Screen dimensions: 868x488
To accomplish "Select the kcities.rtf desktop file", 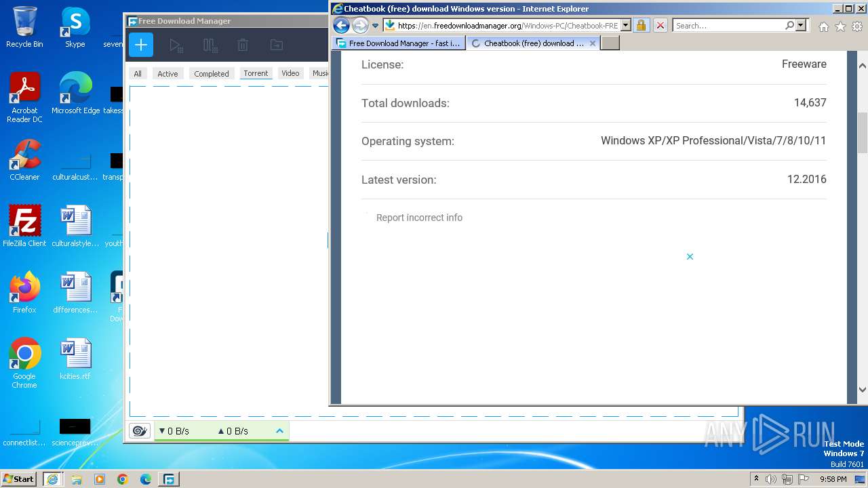I will click(x=75, y=359).
